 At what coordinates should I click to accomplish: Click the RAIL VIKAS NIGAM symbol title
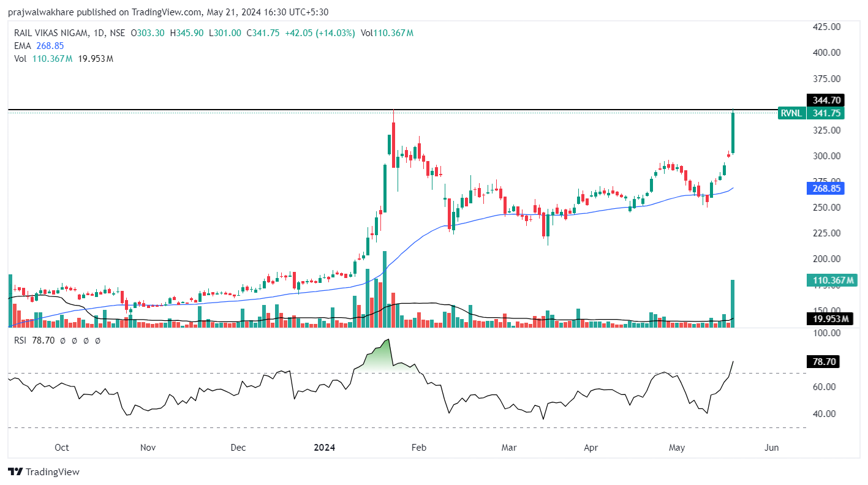[51, 33]
